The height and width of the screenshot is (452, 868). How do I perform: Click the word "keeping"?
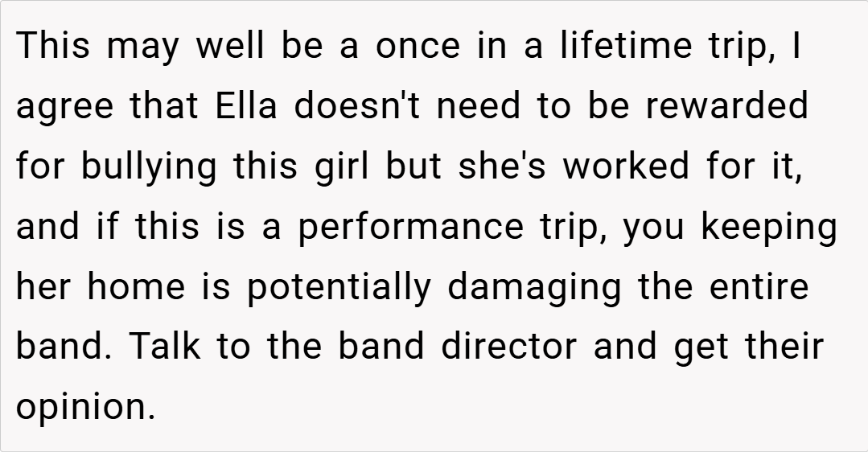point(768,228)
